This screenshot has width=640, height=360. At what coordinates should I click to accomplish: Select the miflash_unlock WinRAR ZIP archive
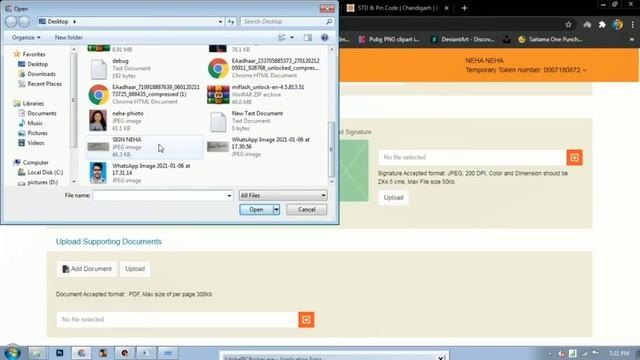click(x=264, y=95)
